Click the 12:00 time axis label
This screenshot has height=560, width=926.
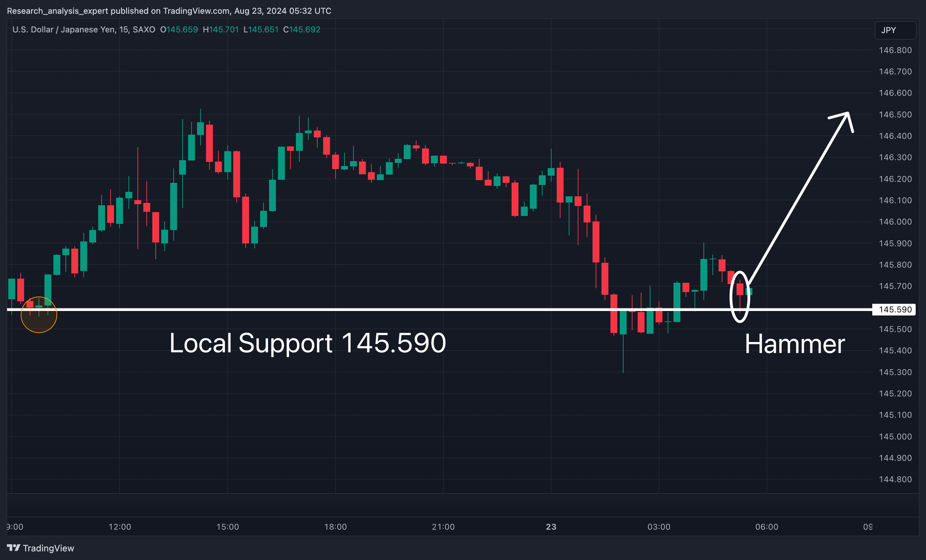pos(120,527)
